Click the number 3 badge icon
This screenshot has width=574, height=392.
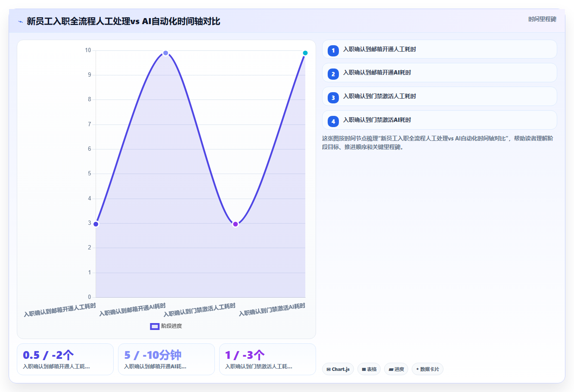coord(333,98)
